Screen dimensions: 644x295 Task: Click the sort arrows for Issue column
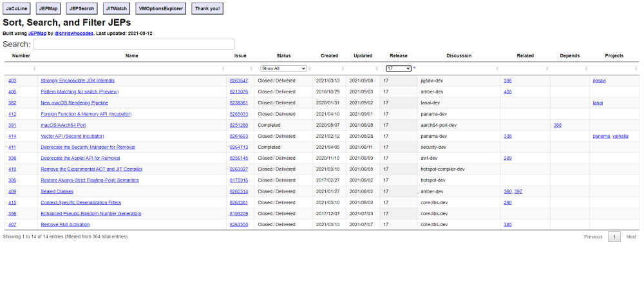(x=252, y=68)
